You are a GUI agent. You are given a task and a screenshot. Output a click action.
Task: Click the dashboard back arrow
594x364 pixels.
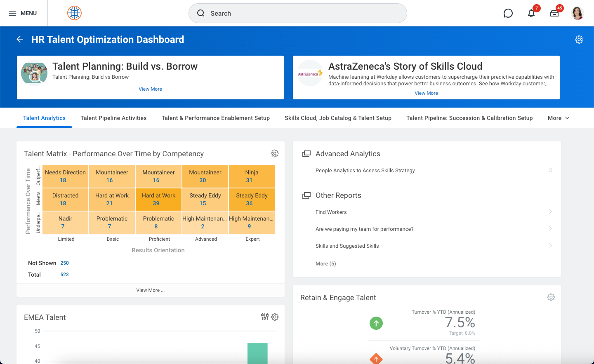coord(20,39)
